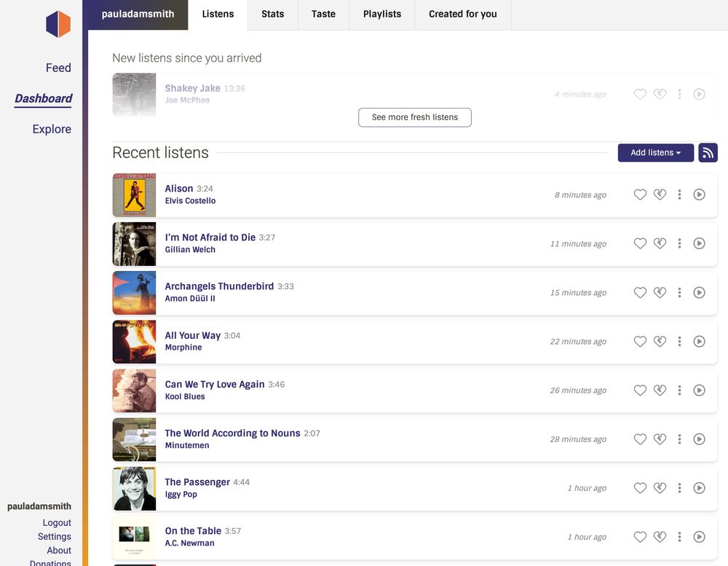Image resolution: width=728 pixels, height=566 pixels.
Task: Open three-dot menu for Archangels Thunderbird
Action: coord(679,292)
